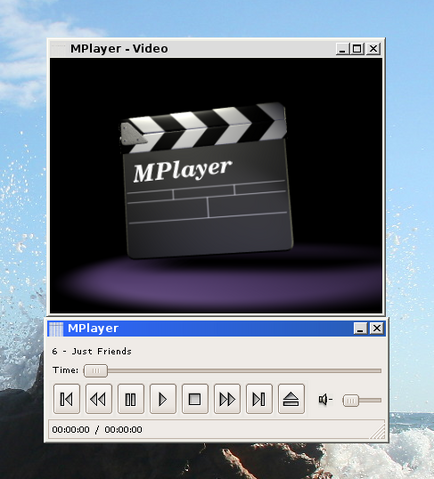Close the MPlayer control window

point(377,328)
